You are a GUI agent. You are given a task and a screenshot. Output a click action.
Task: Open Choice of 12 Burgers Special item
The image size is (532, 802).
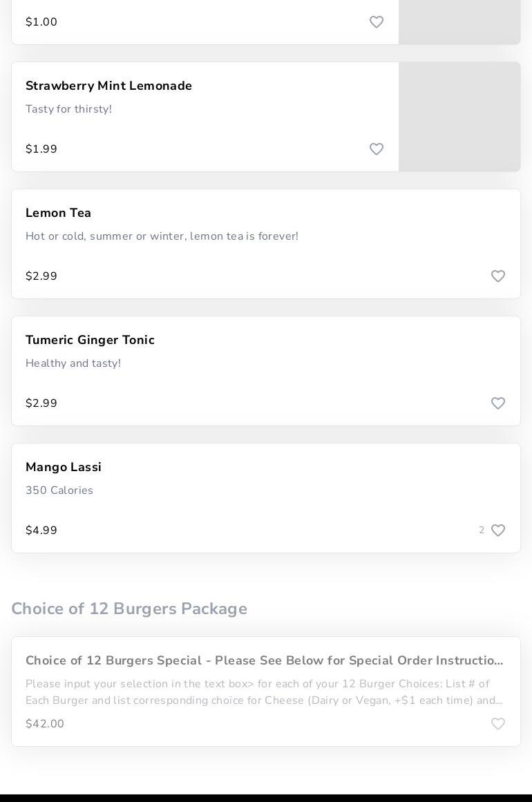tap(264, 661)
